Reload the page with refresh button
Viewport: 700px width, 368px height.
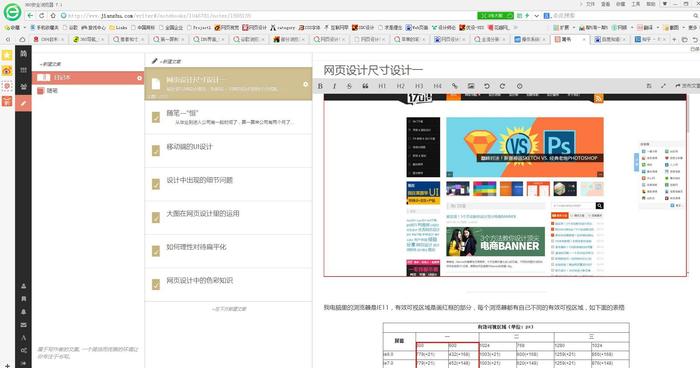tap(42, 15)
